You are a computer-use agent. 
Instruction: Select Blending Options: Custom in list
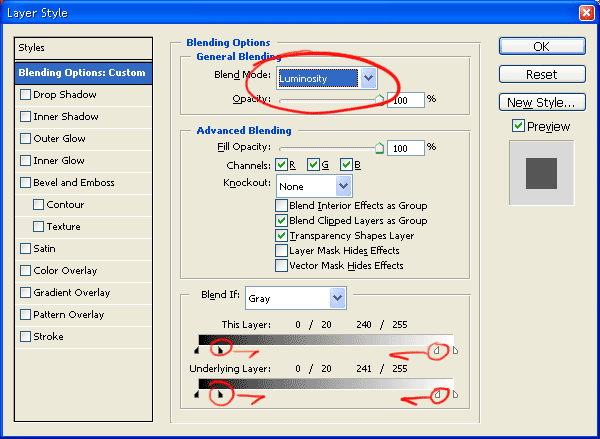pyautogui.click(x=84, y=73)
